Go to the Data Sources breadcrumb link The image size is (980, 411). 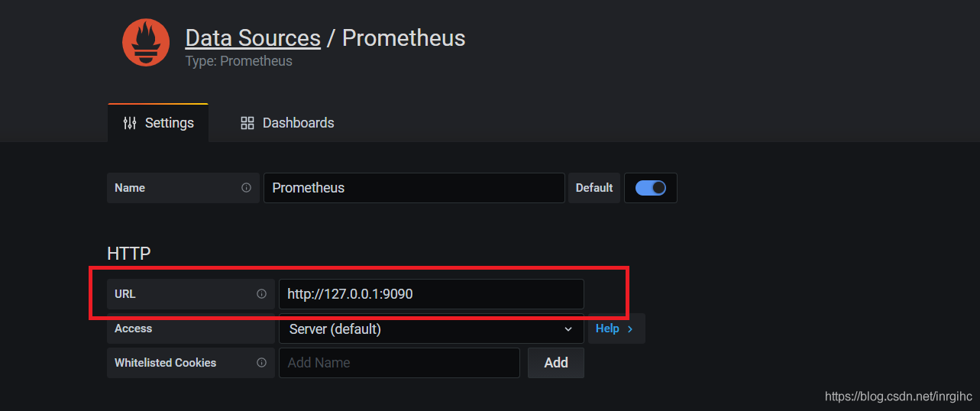coord(253,38)
